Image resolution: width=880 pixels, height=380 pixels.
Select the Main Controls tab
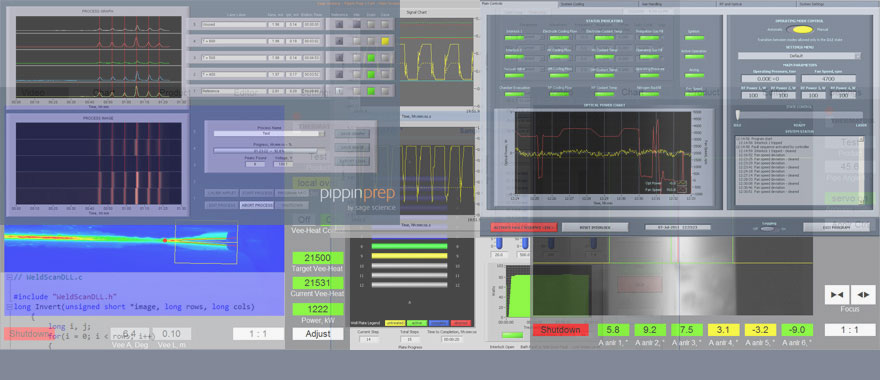[x=520, y=4]
